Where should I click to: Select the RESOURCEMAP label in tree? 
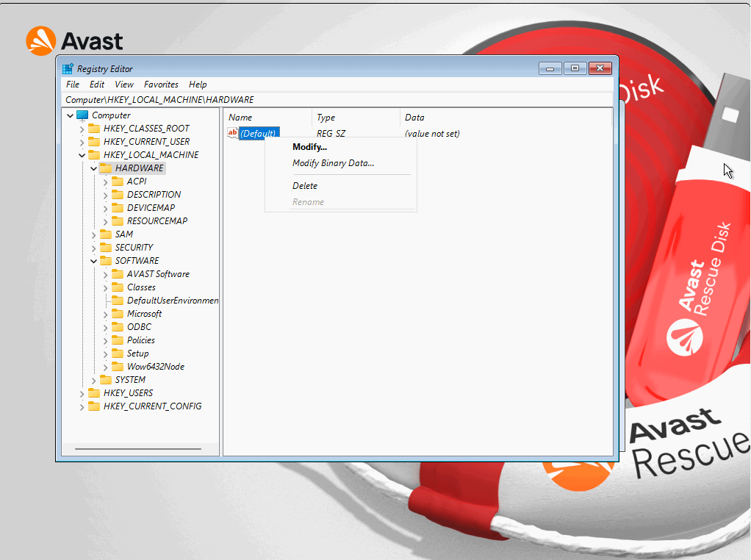click(x=157, y=220)
